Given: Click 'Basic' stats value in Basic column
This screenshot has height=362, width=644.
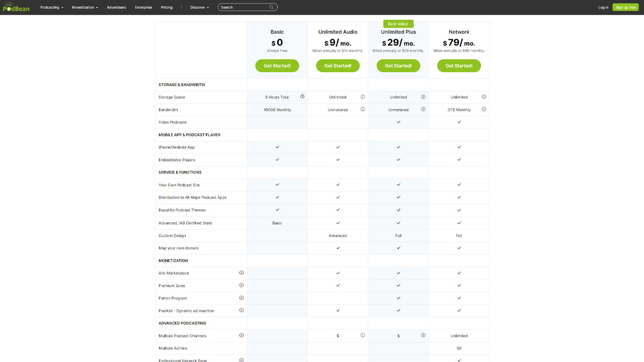Looking at the screenshot, I should [x=277, y=223].
